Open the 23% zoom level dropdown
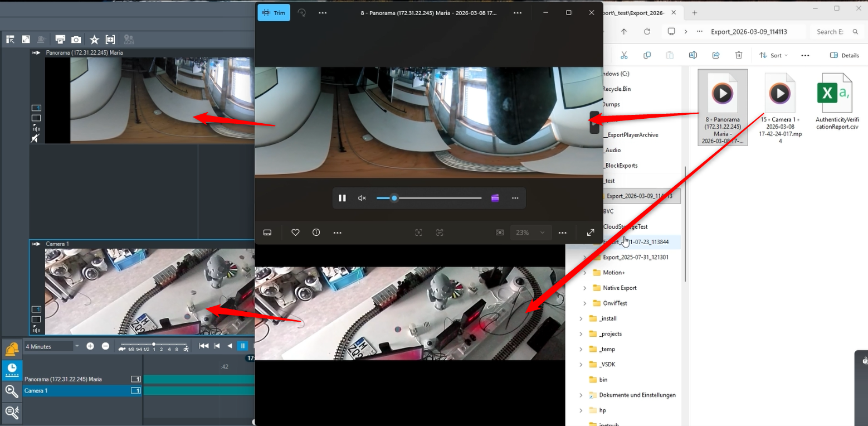 click(x=530, y=233)
